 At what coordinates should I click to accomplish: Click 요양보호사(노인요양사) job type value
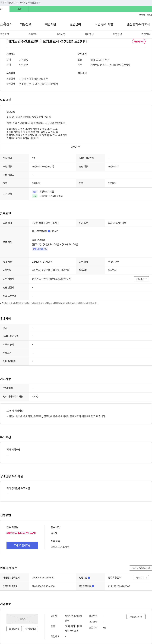click(43, 166)
